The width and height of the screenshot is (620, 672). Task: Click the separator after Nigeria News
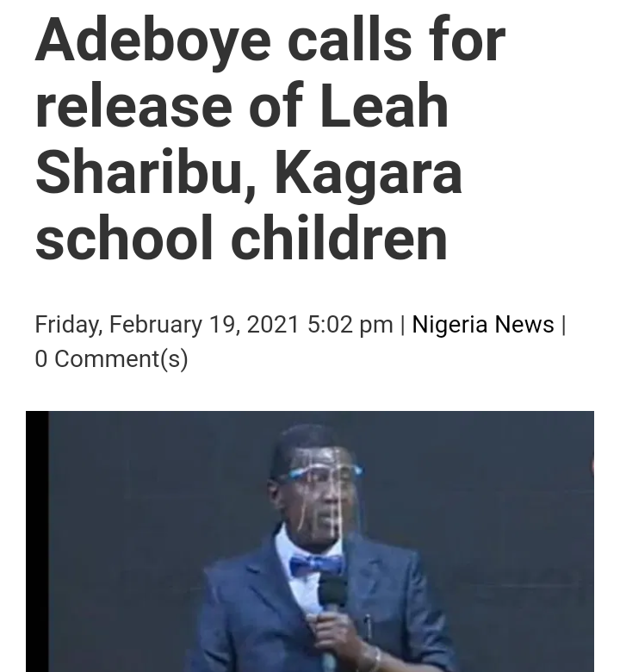click(x=563, y=325)
